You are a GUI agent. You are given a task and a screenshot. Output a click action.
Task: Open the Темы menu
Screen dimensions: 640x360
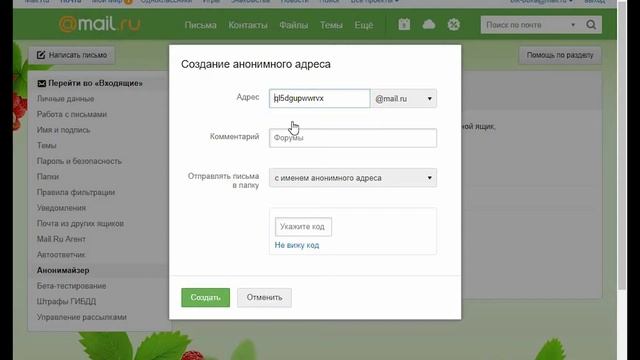[x=331, y=25]
